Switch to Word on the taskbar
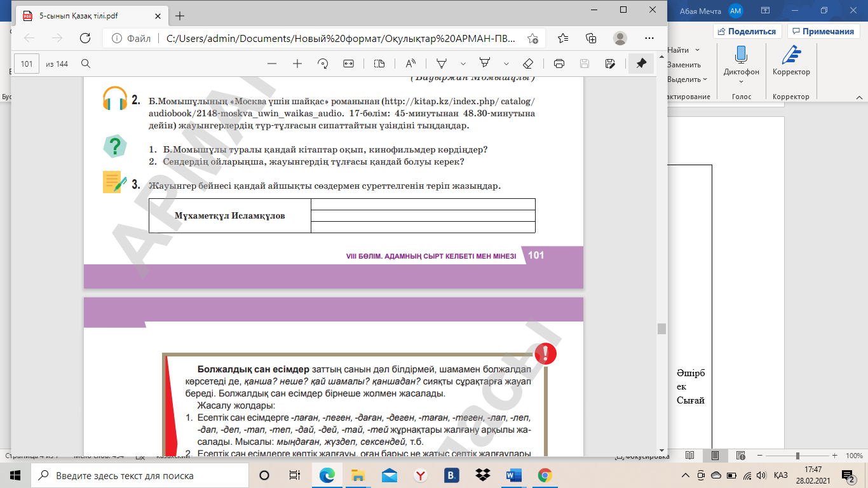The image size is (868, 488). pos(513,475)
